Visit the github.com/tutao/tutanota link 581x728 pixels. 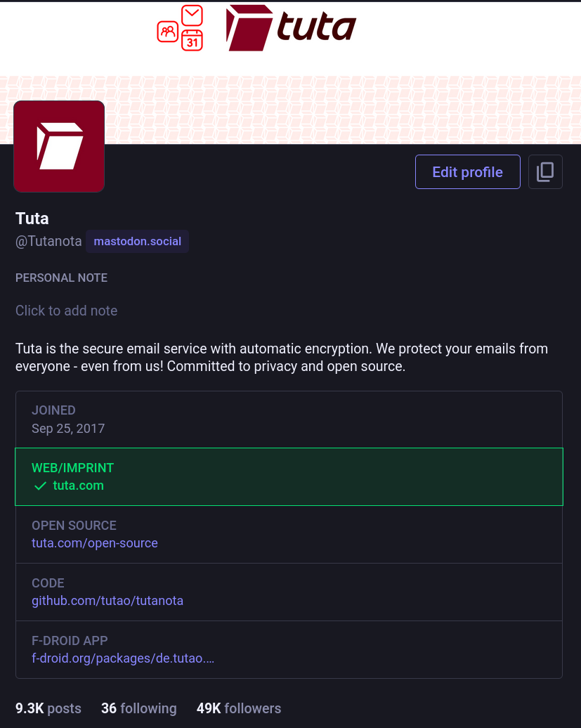tap(107, 601)
